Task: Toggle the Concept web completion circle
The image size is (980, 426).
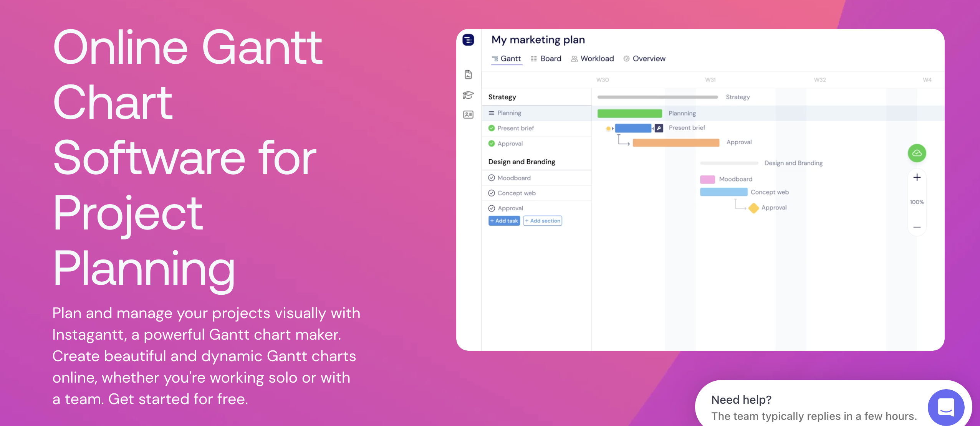Action: click(492, 193)
